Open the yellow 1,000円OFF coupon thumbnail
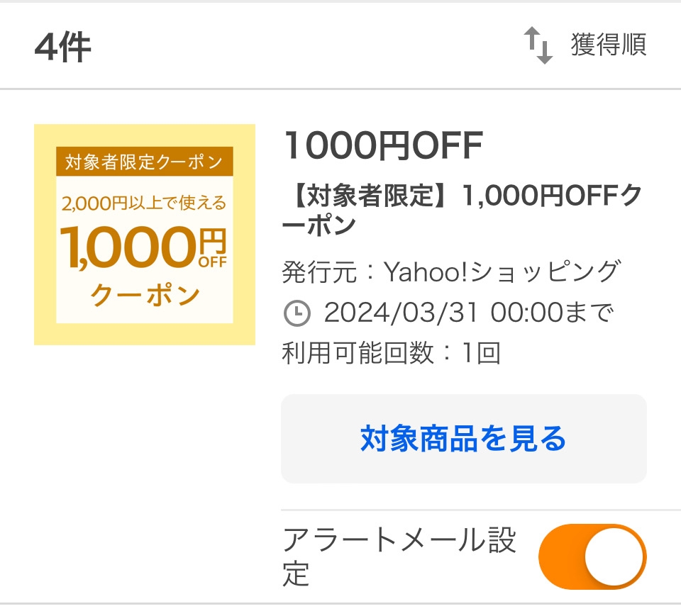This screenshot has width=681, height=616. click(x=145, y=235)
